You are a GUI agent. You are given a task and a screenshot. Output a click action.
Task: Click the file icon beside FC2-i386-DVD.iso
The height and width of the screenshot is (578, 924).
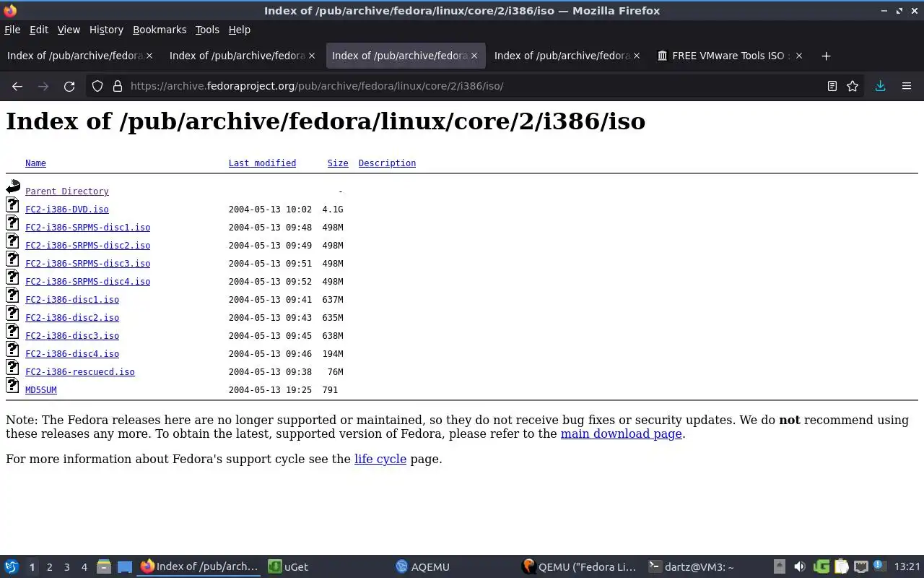pos(12,205)
